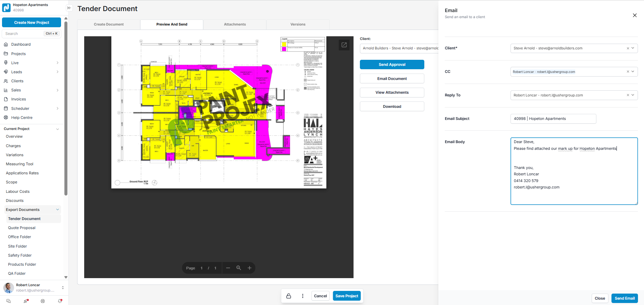Open document preview in new window
644x305 pixels.
tap(344, 45)
